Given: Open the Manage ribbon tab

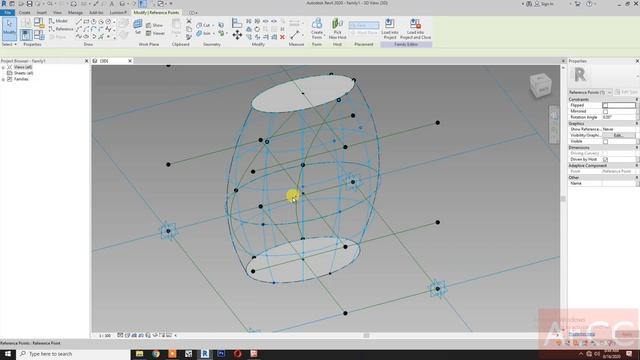Looking at the screenshot, I should [75, 13].
